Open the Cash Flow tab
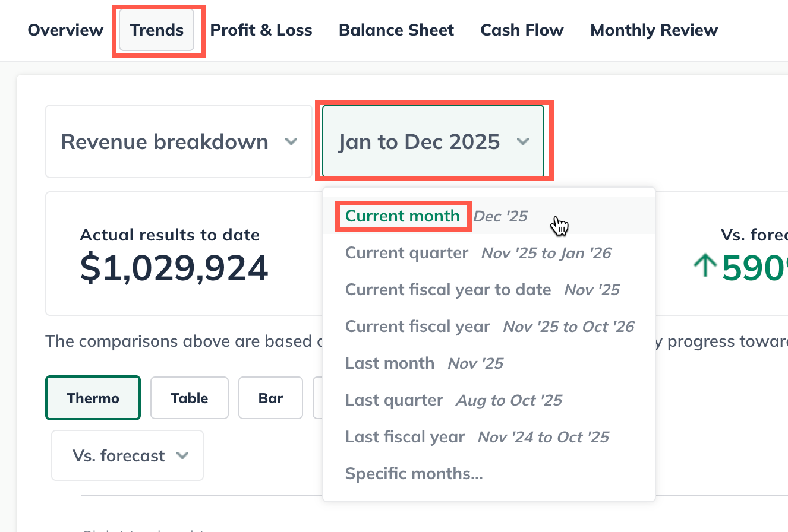 (522, 30)
